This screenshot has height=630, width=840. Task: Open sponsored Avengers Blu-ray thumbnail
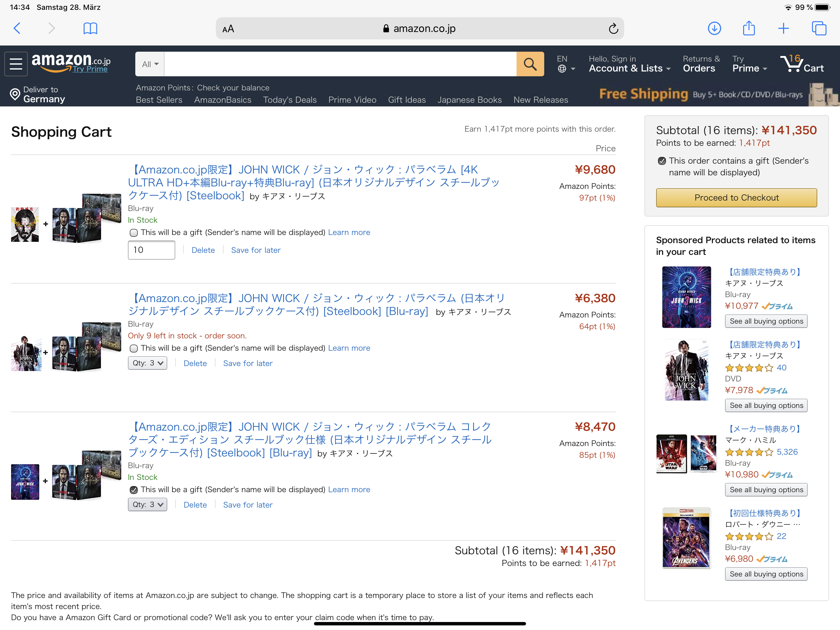point(686,538)
